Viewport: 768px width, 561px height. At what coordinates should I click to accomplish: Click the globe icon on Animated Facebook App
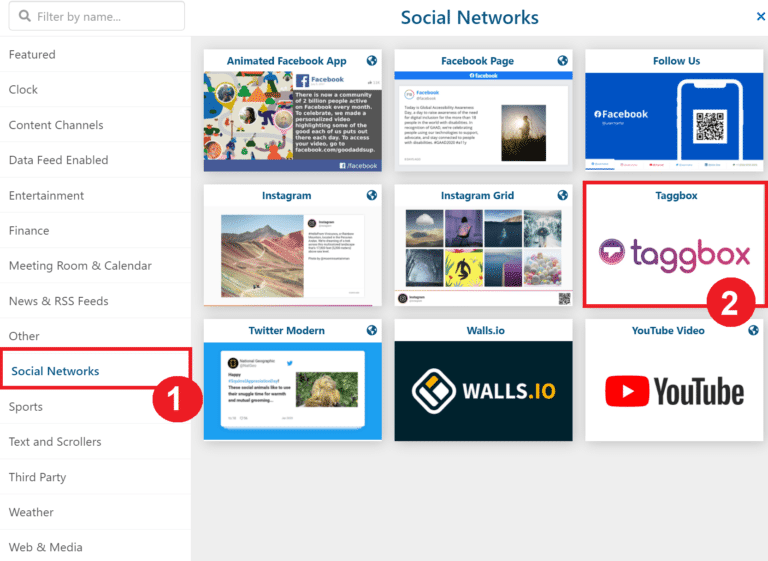pos(371,60)
